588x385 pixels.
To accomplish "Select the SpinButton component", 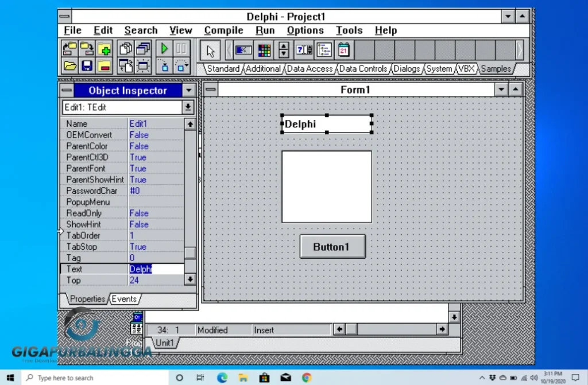I will tap(283, 50).
